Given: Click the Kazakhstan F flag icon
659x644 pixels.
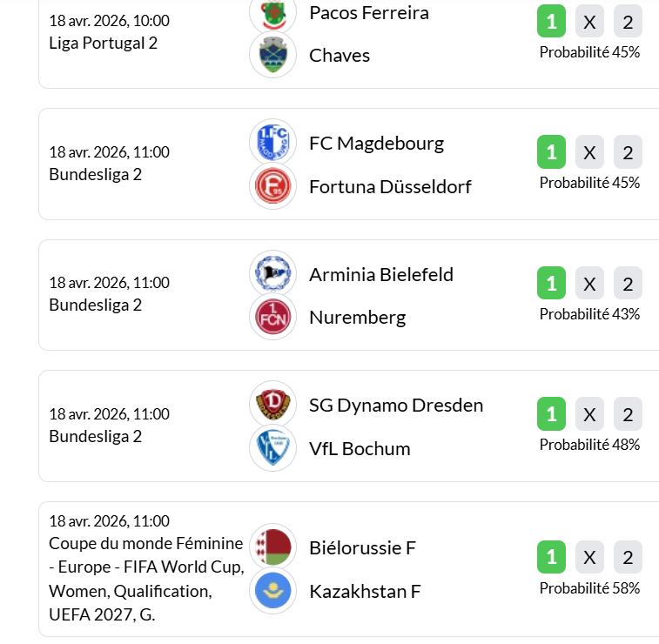Looking at the screenshot, I should 272,591.
